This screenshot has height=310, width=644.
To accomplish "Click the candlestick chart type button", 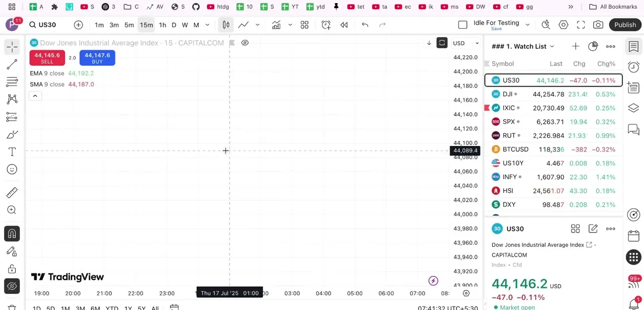I will [226, 25].
